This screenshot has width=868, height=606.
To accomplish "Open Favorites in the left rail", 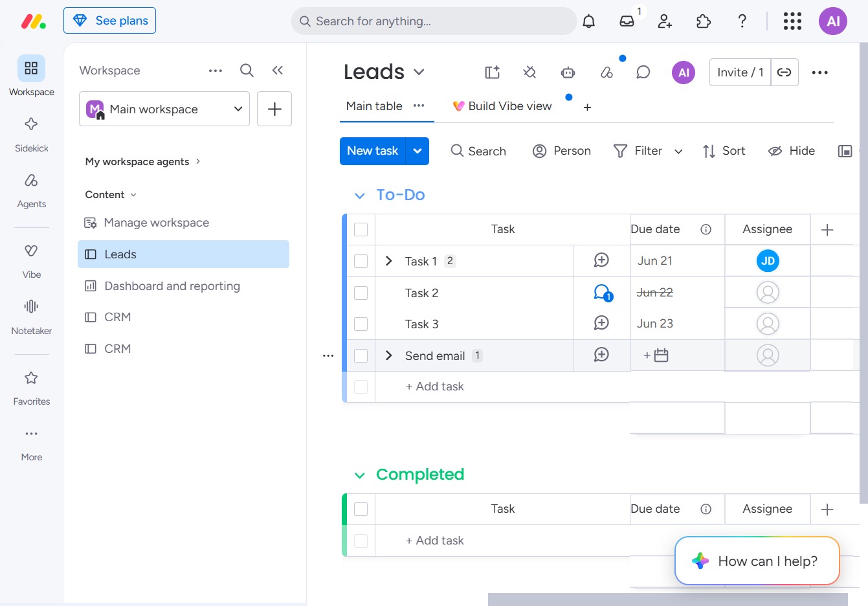I will [31, 388].
